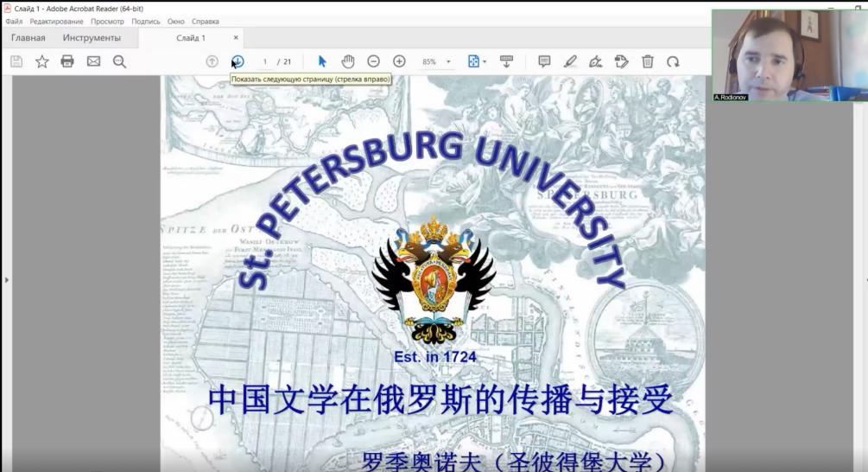Image resolution: width=868 pixels, height=472 pixels.
Task: Close the Слайд 1 tab
Action: click(x=236, y=38)
